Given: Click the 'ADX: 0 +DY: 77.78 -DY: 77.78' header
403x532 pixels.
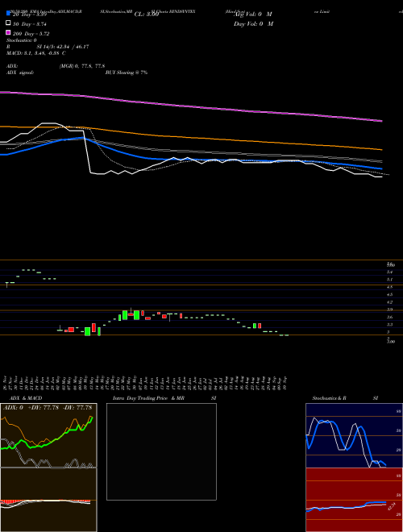Looking at the screenshot, I should [x=48, y=408].
